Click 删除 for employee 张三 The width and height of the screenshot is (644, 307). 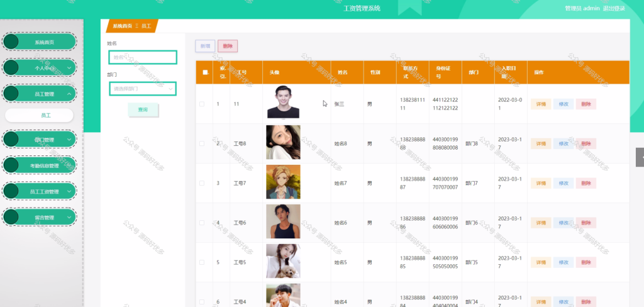coord(586,104)
